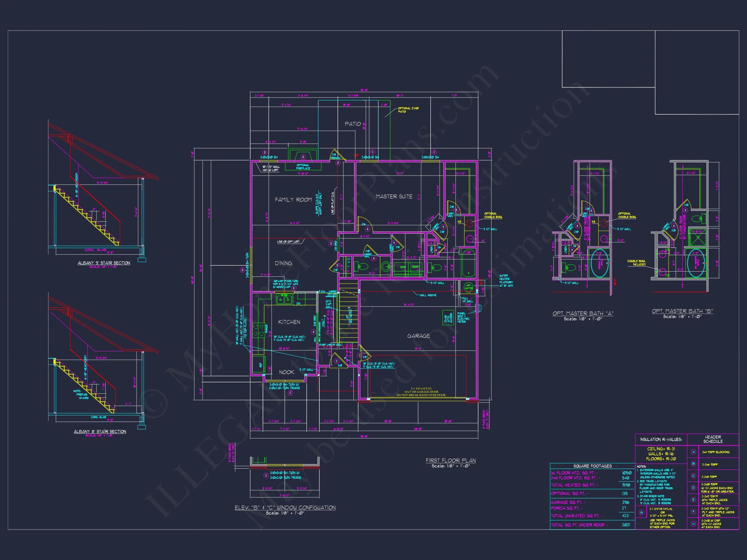Click the hot water heater symbol

(469, 287)
